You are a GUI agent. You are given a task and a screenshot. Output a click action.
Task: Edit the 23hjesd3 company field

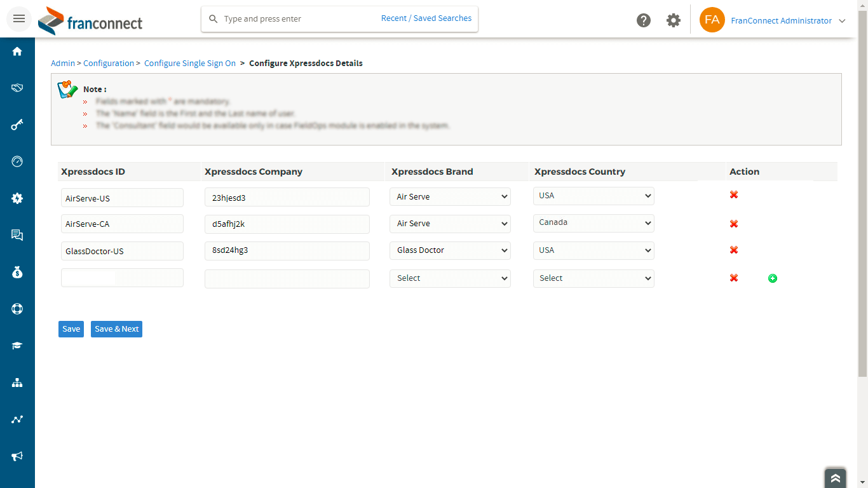click(x=287, y=197)
